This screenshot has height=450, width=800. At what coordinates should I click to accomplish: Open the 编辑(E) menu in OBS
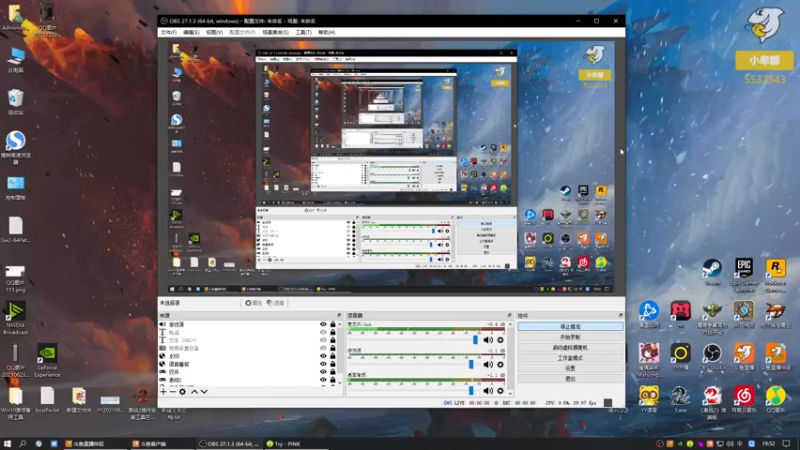coord(191,32)
